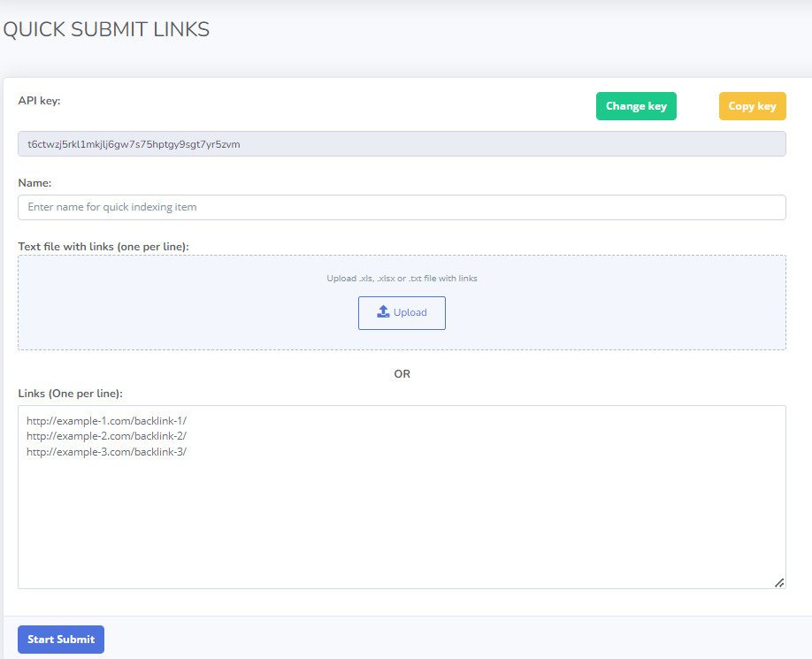Focus the Name input field

402,207
